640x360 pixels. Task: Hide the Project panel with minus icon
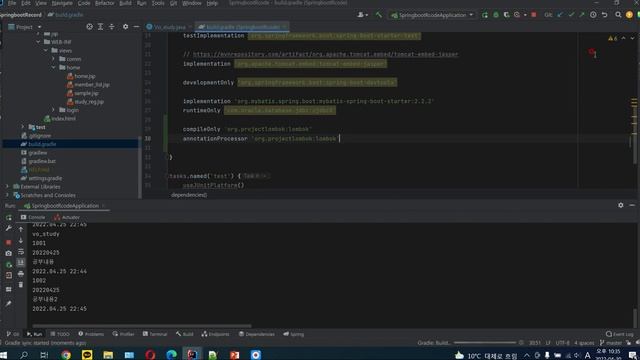pos(136,27)
